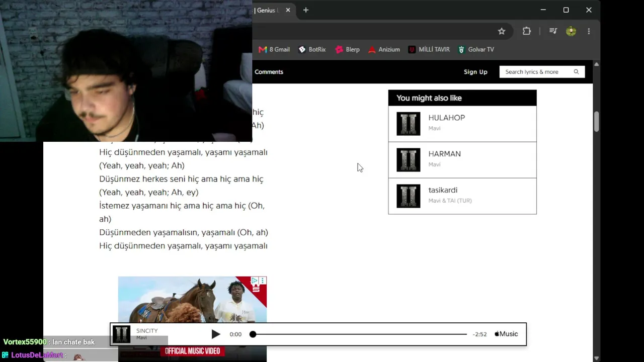
Task: Open the Chrome extensions puzzle menu
Action: (x=527, y=31)
